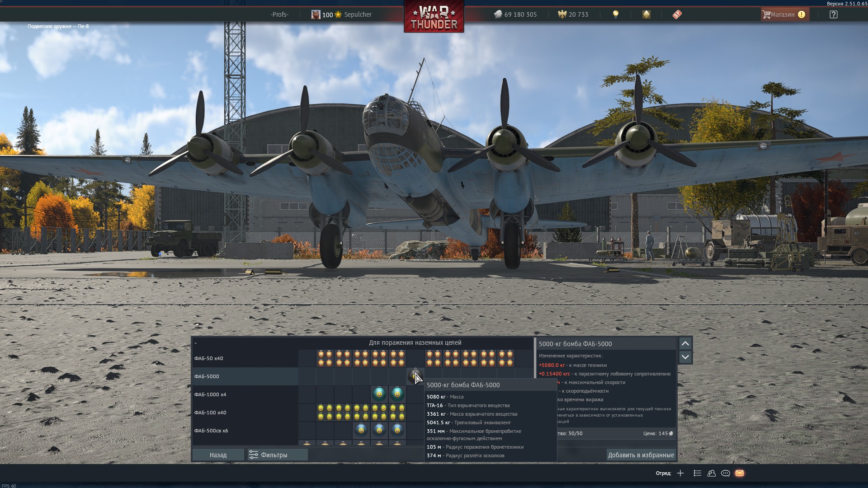The image size is (868, 488).
Task: Open the help question mark icon
Action: (833, 14)
